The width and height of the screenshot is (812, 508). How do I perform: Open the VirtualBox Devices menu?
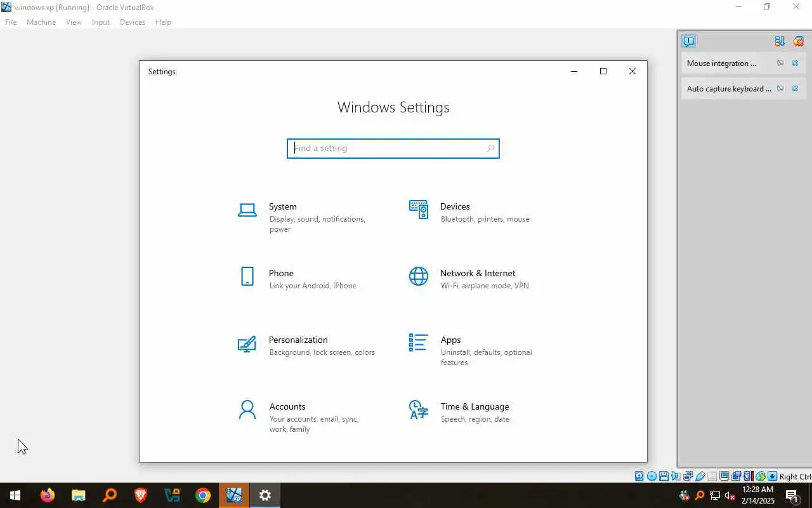(133, 22)
